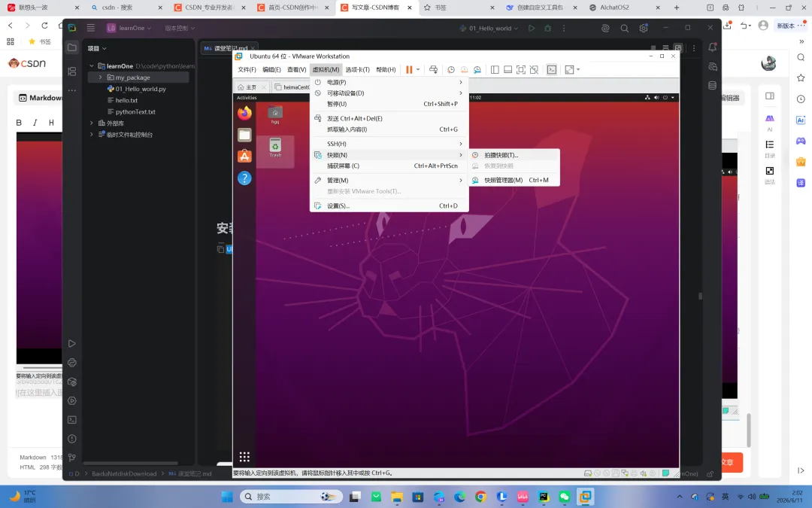Click the VMware pause virtual machine icon
Screen dimensions: 812x508
click(409, 69)
